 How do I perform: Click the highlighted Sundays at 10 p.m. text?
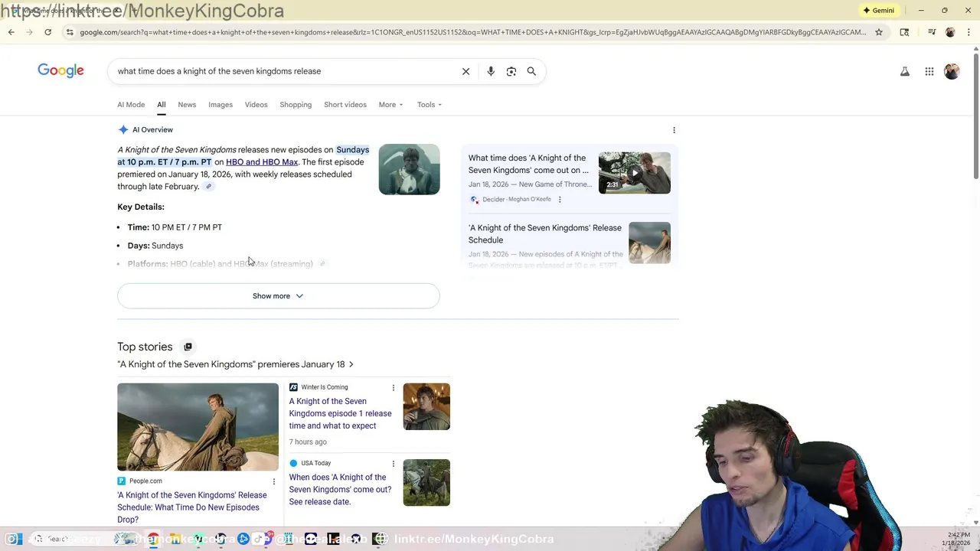243,156
